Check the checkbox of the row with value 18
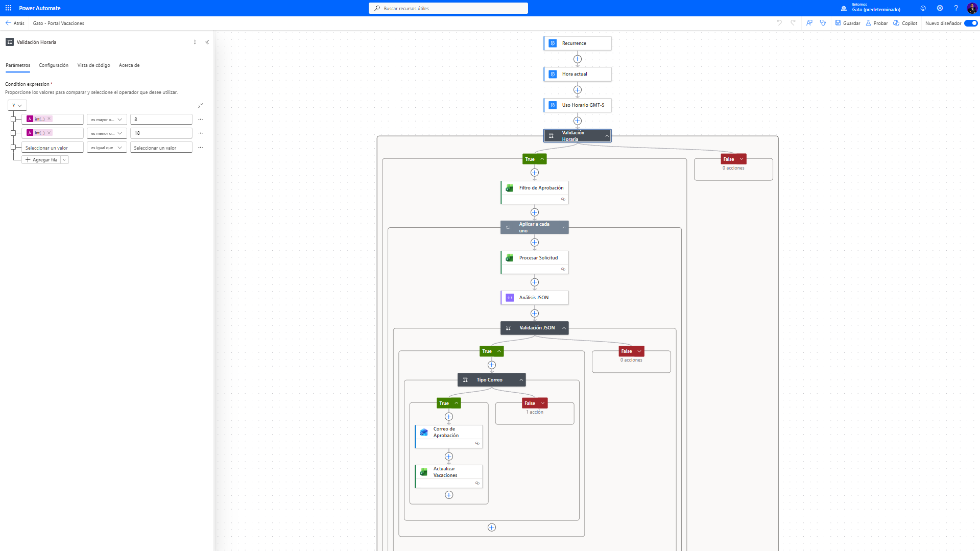The height and width of the screenshot is (551, 980). [x=13, y=133]
